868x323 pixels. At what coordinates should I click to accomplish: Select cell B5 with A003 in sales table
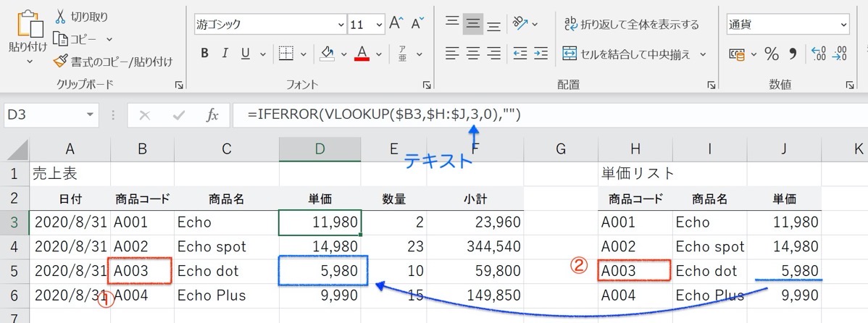click(x=142, y=271)
